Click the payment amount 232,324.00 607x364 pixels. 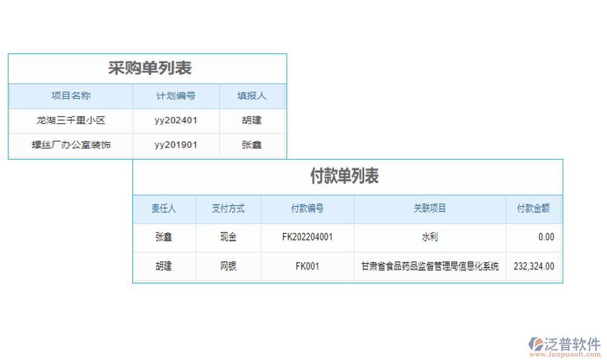point(534,266)
